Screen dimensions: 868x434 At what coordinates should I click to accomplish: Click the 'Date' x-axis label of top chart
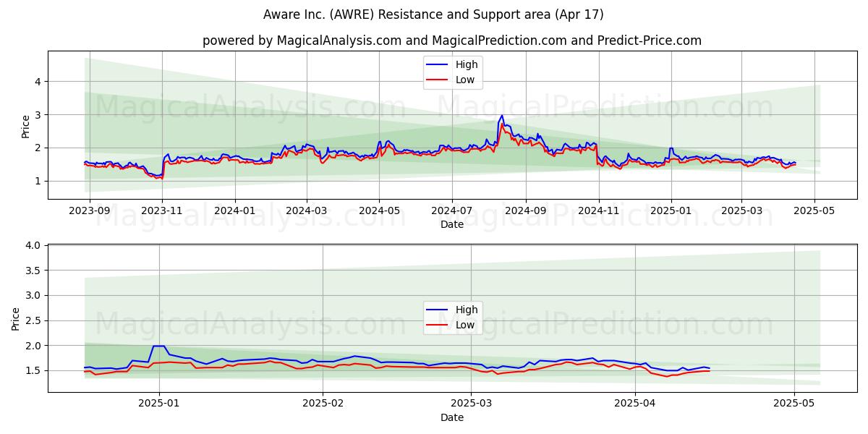tap(452, 225)
